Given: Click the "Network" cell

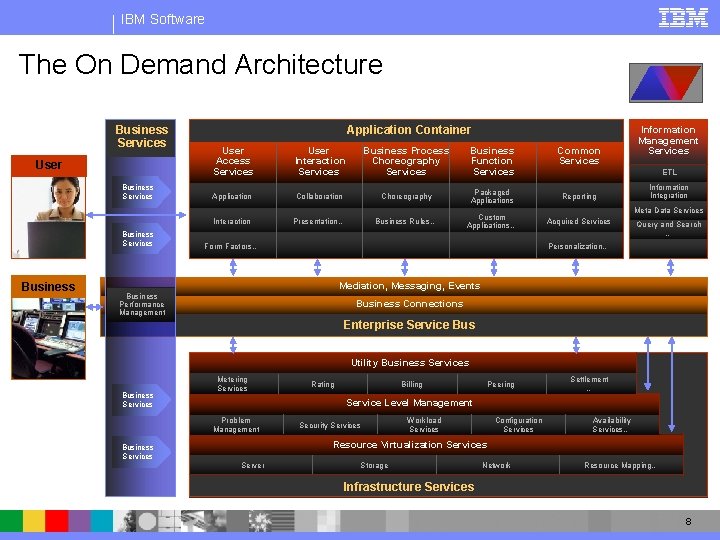Looking at the screenshot, I should [498, 465].
